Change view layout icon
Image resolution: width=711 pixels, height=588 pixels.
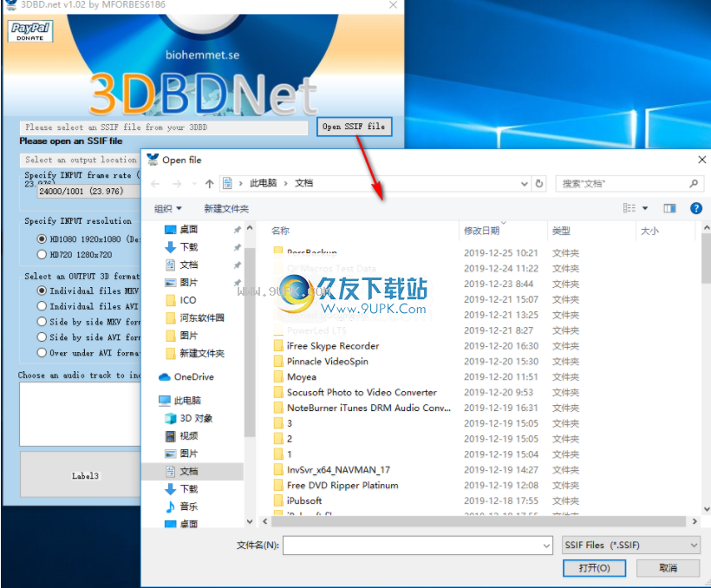tap(629, 208)
